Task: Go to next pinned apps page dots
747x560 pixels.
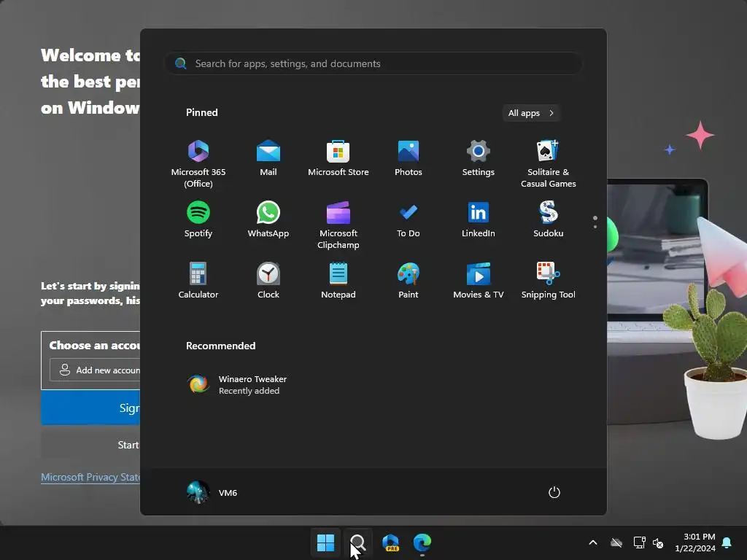Action: pos(595,222)
